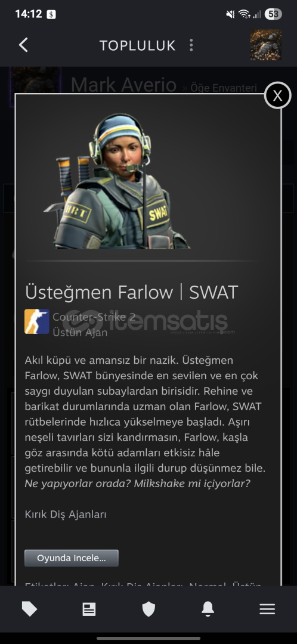297x644 pixels.
Task: Open the Mark Averio profile link
Action: click(123, 85)
